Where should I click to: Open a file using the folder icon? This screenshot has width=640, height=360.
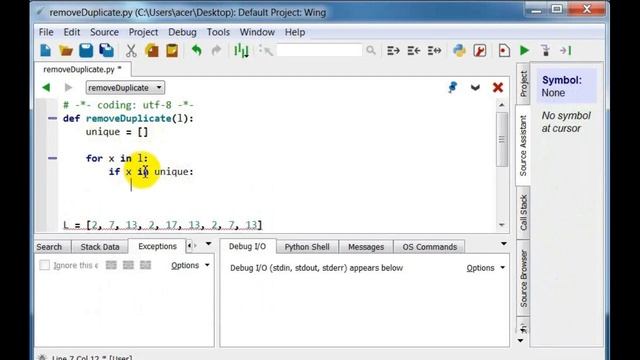pos(66,51)
